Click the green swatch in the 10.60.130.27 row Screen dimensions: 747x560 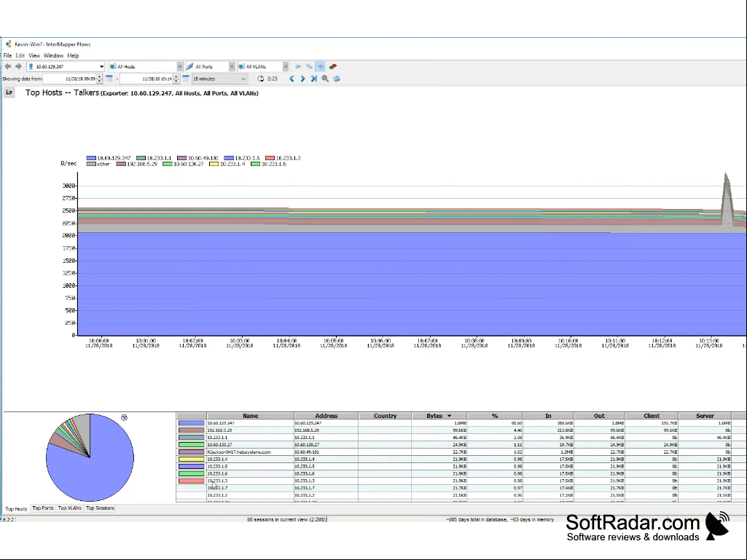[x=191, y=445]
